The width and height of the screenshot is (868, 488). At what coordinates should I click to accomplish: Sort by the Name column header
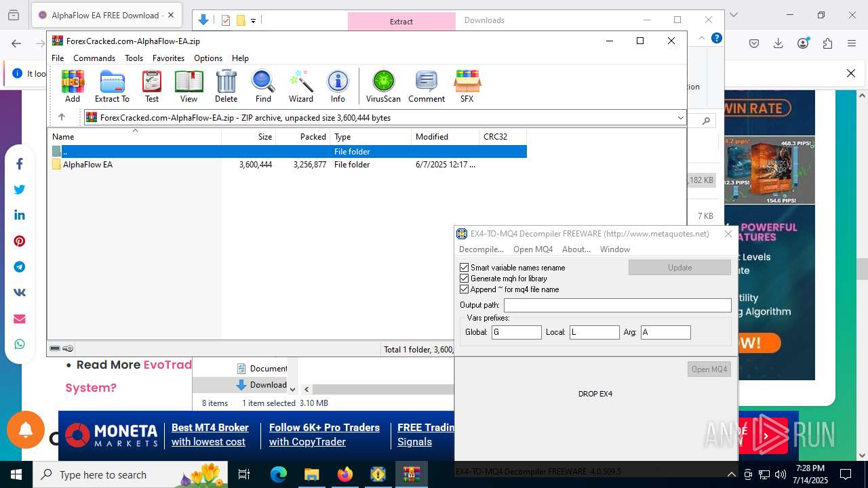(x=136, y=137)
